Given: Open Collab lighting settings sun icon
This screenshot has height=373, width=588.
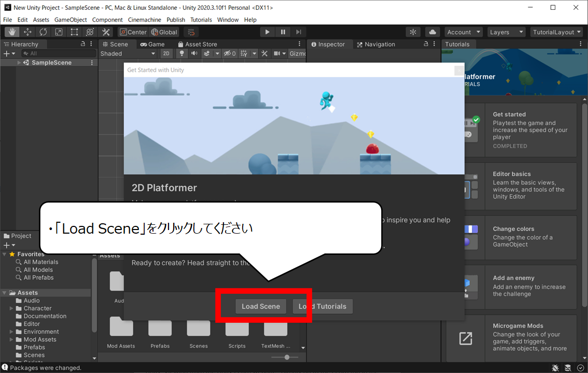Looking at the screenshot, I should click(413, 32).
